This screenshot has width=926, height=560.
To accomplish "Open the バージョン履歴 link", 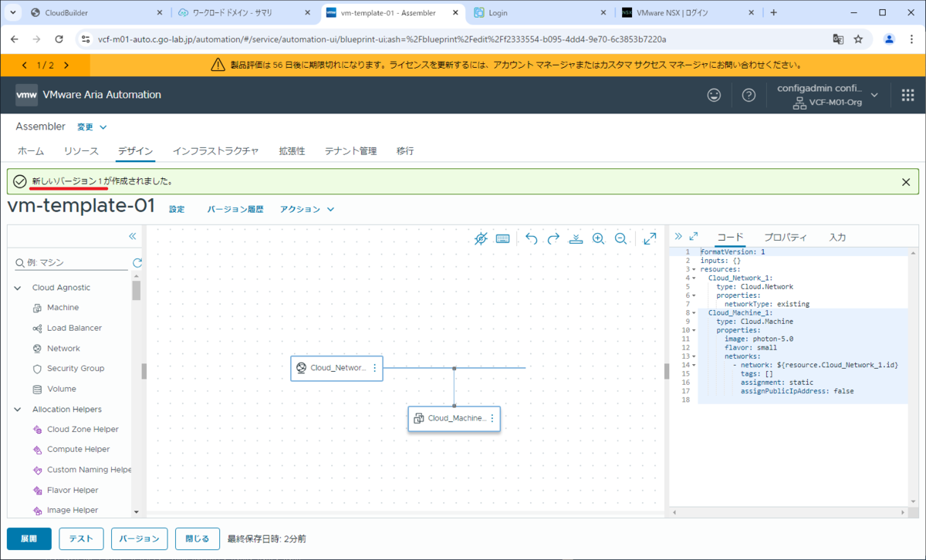I will [x=235, y=209].
